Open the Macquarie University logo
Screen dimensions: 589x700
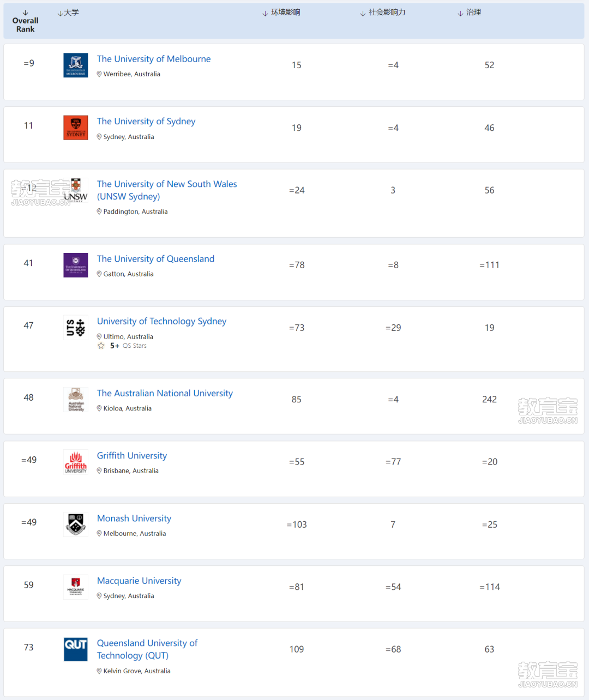(x=76, y=587)
